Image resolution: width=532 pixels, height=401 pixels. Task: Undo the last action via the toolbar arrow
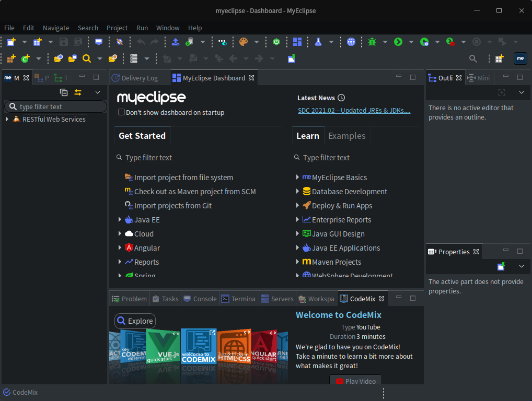(142, 42)
